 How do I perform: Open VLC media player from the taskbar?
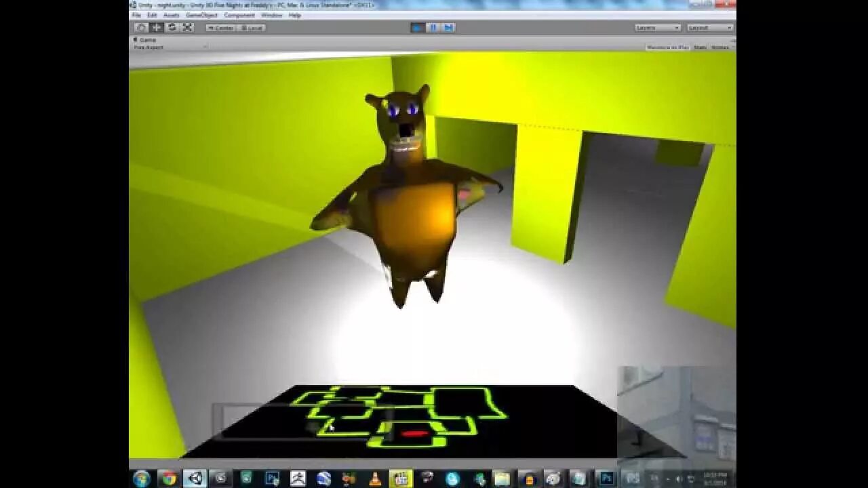click(x=374, y=479)
